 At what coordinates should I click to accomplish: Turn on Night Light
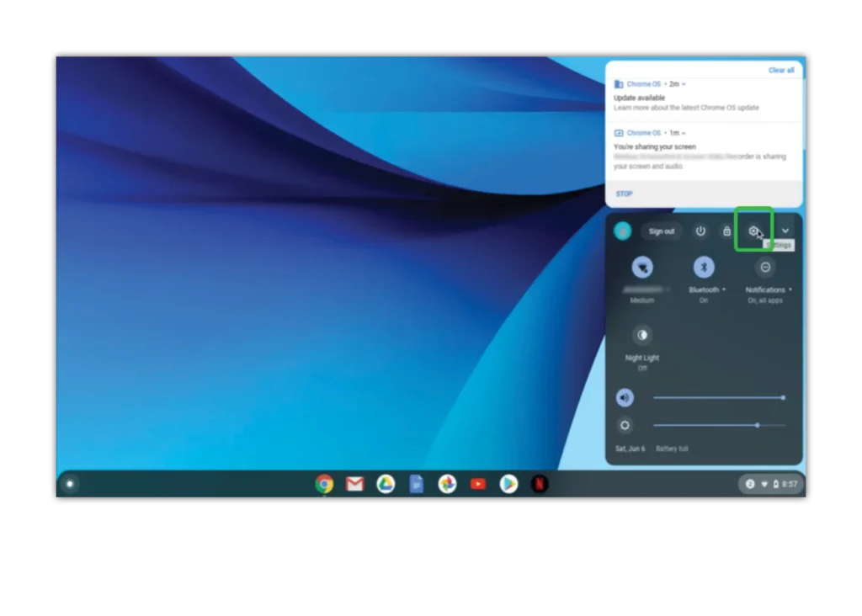coord(642,335)
